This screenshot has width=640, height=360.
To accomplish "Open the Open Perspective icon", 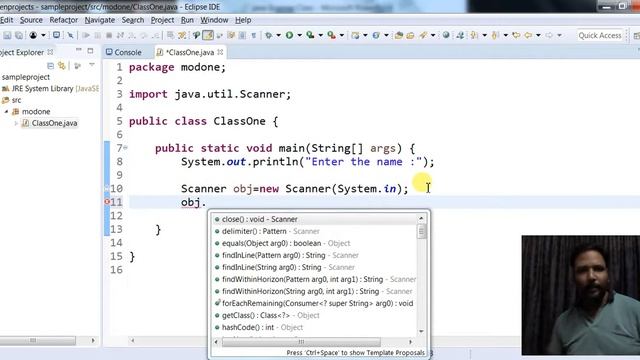I will pos(636,36).
